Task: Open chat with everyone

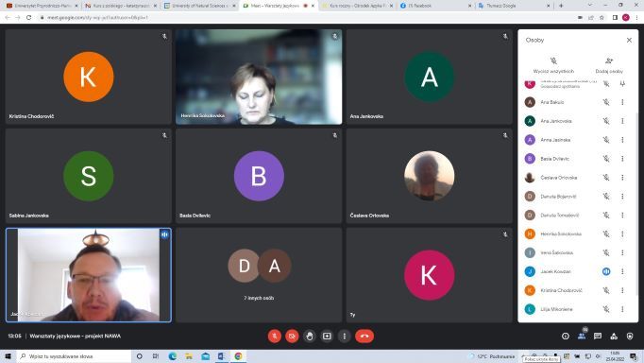Action: point(598,336)
